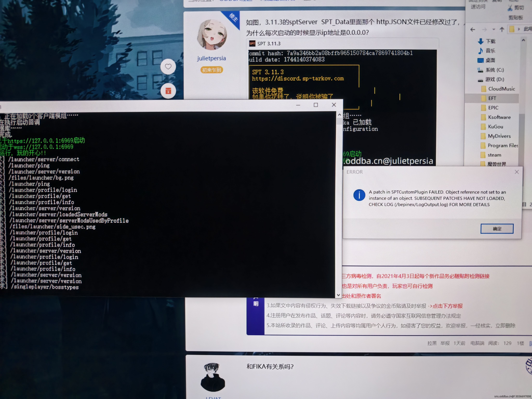Open julietpersia's profile link
This screenshot has height=399, width=532.
pyautogui.click(x=211, y=58)
